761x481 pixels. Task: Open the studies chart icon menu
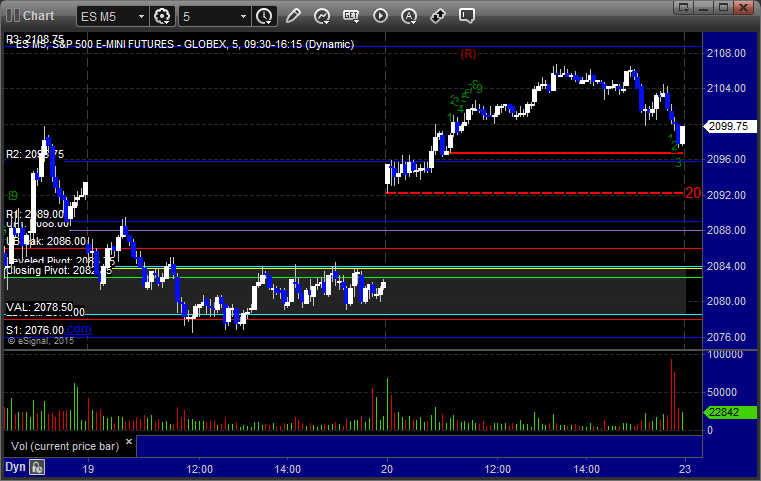322,16
